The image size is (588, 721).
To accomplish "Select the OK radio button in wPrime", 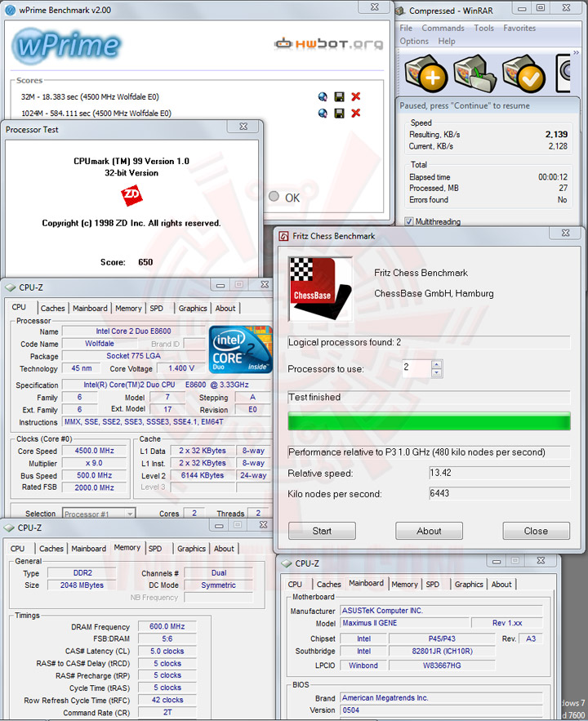I will coord(274,196).
